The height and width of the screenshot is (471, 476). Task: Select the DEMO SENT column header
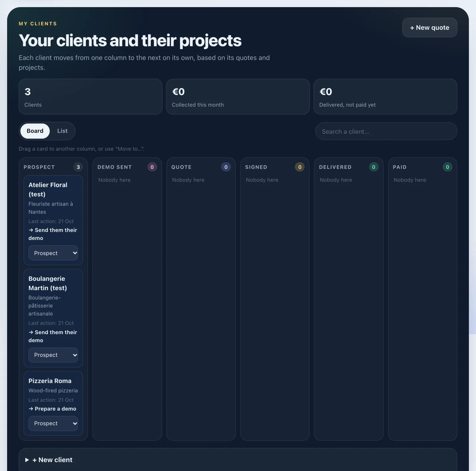(x=115, y=167)
